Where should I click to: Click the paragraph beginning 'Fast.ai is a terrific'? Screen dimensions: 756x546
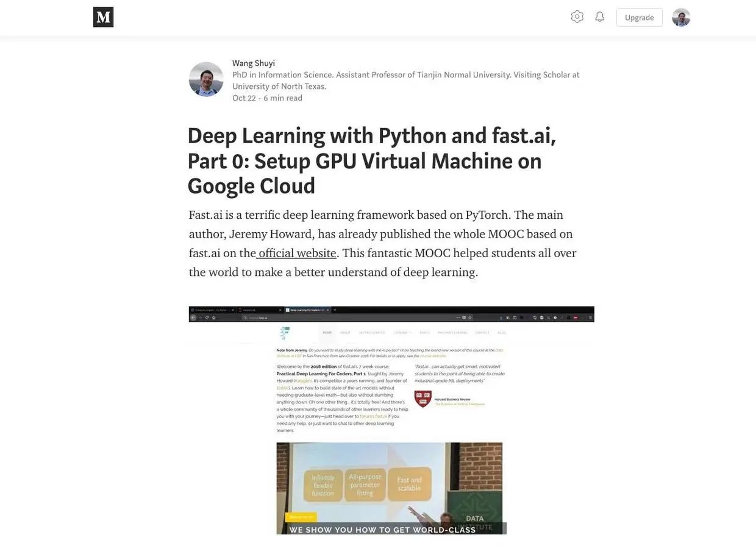tap(383, 243)
